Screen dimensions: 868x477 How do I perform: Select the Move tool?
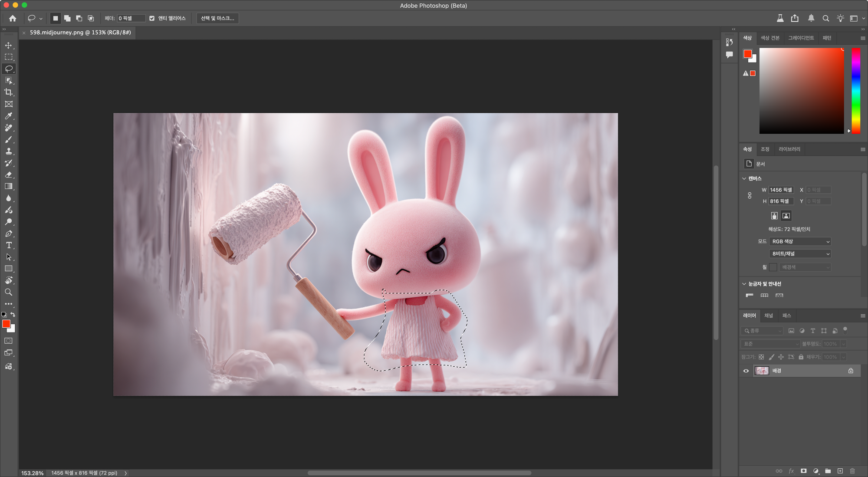click(x=9, y=45)
